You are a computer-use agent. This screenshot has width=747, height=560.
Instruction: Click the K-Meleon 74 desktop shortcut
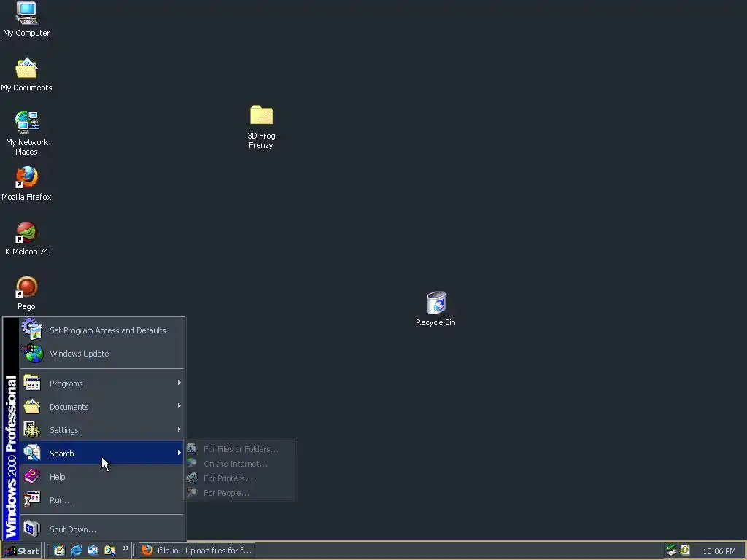pos(26,238)
